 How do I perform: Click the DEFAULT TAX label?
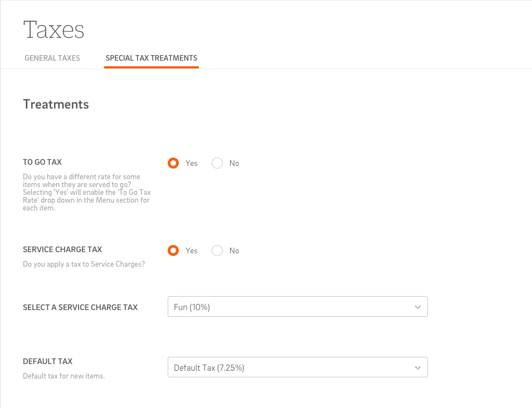(x=48, y=361)
